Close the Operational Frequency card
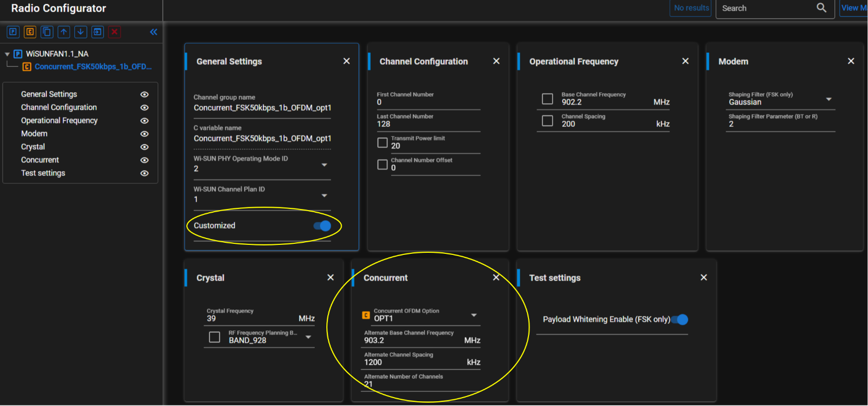The height and width of the screenshot is (406, 868). (x=685, y=61)
